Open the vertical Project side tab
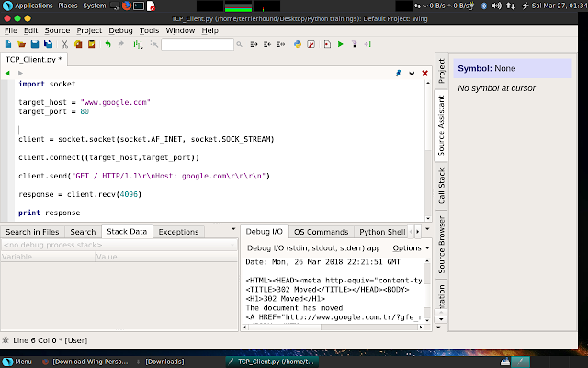 pyautogui.click(x=441, y=71)
